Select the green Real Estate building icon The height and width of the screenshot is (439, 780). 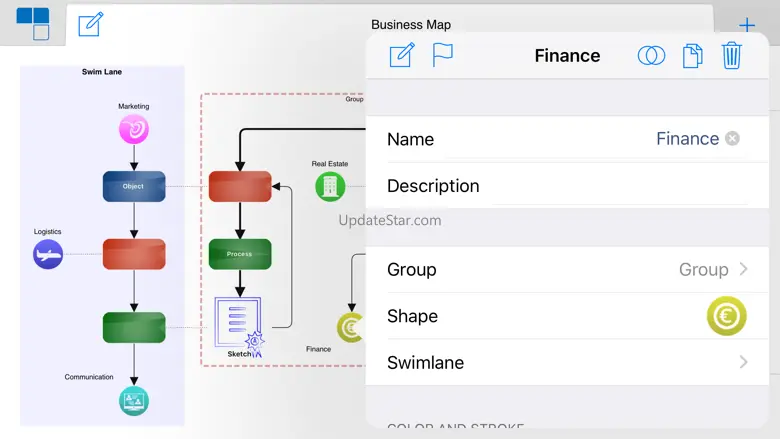tap(330, 186)
